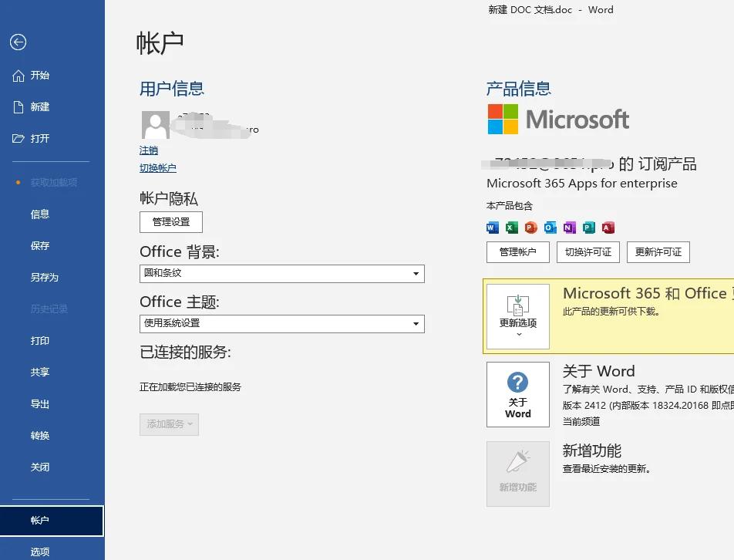Viewport: 734px width, 560px height.
Task: Click the PowerPoint app icon under 本产品包含
Action: pyautogui.click(x=530, y=228)
